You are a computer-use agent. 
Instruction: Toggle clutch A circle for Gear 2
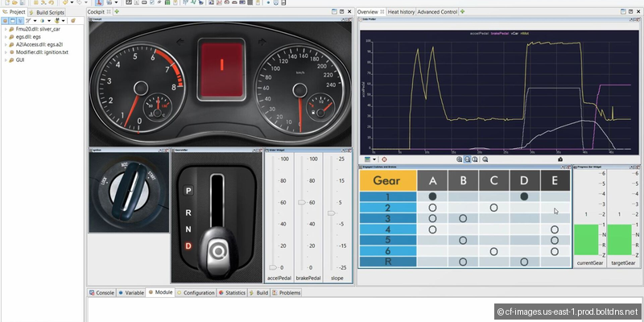click(432, 208)
